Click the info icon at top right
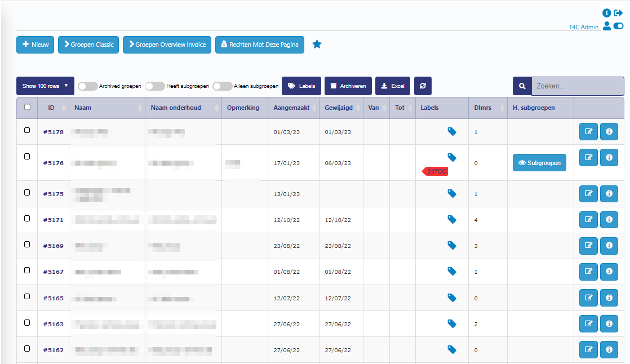Viewport: 630px width, 364px height. (x=607, y=13)
